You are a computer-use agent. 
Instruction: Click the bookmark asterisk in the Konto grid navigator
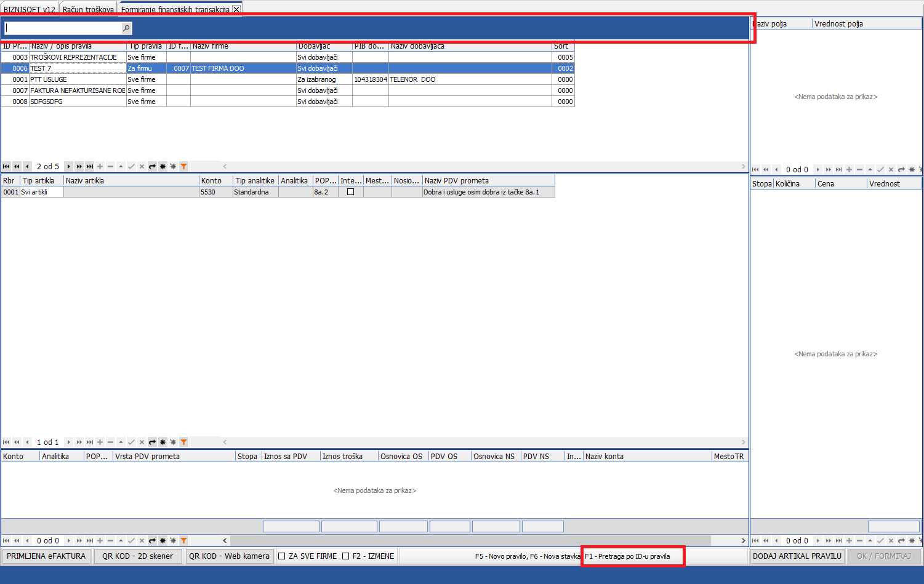pyautogui.click(x=163, y=541)
